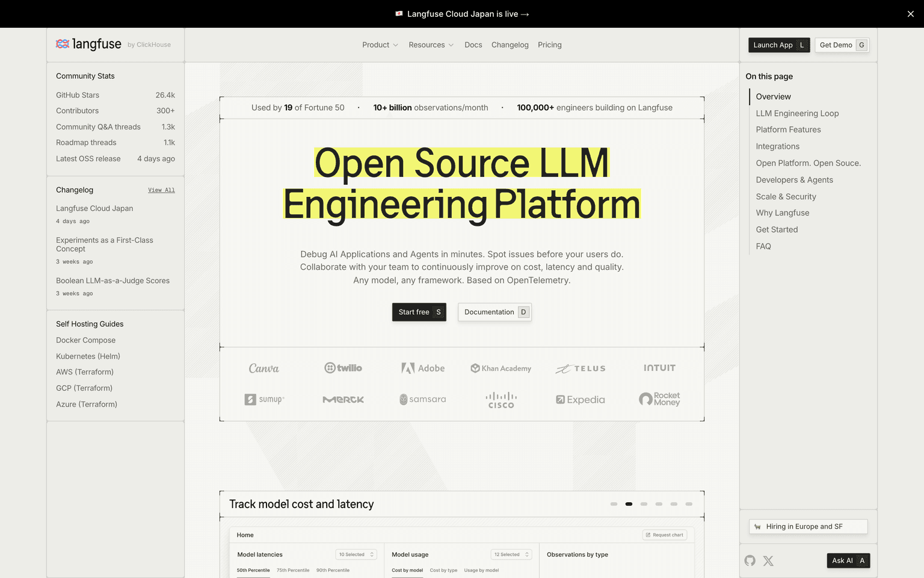Click the Get Demo button

click(x=842, y=45)
